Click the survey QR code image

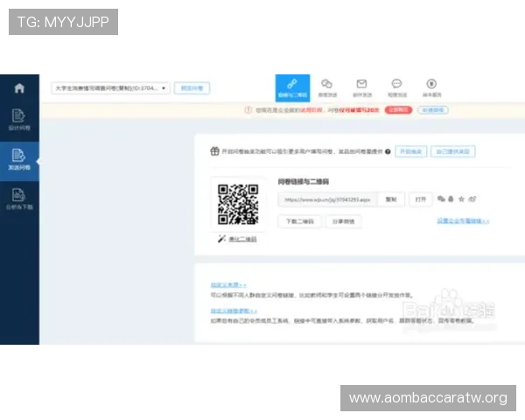pos(238,204)
